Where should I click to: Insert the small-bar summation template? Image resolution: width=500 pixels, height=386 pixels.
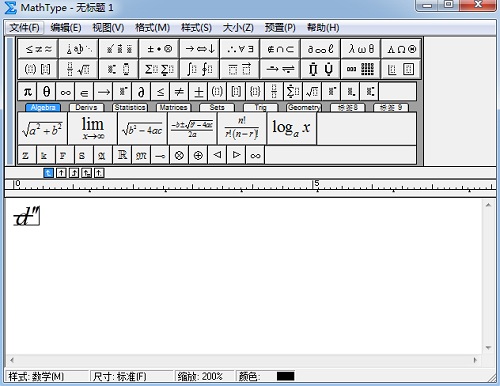(x=293, y=91)
